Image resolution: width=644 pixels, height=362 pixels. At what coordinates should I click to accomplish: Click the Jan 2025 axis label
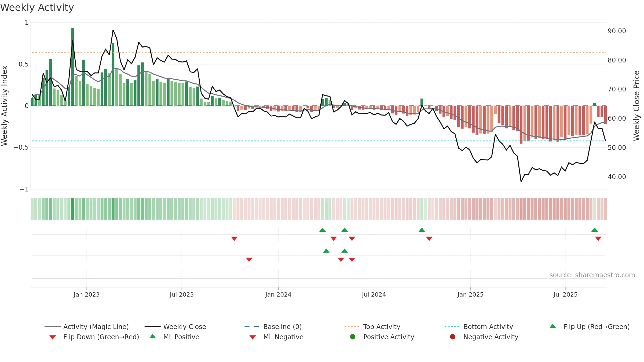pos(470,295)
